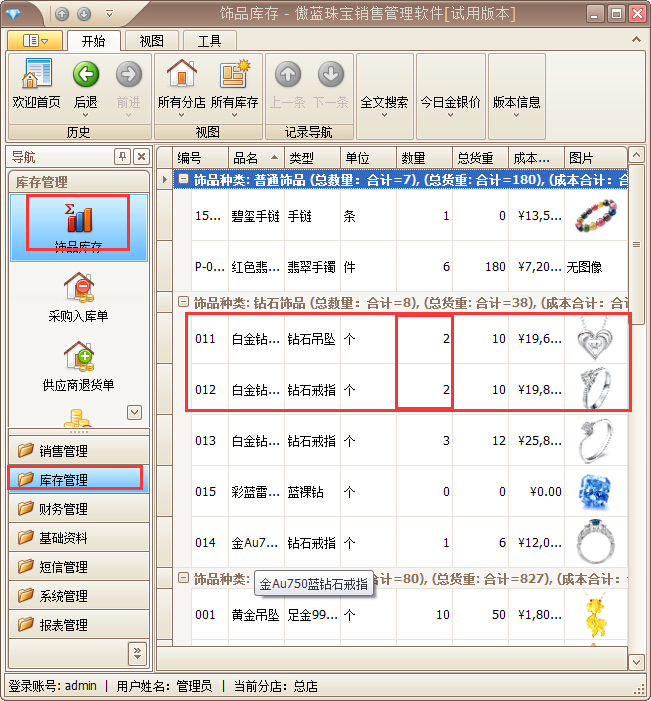Image resolution: width=651 pixels, height=701 pixels.
Task: Sort by the 类型 column header
Action: [x=313, y=157]
